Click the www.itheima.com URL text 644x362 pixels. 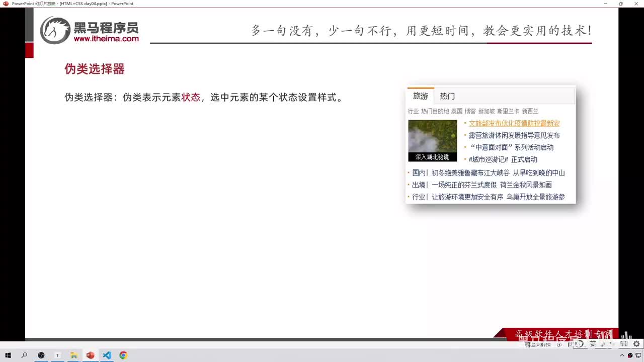[x=106, y=39]
